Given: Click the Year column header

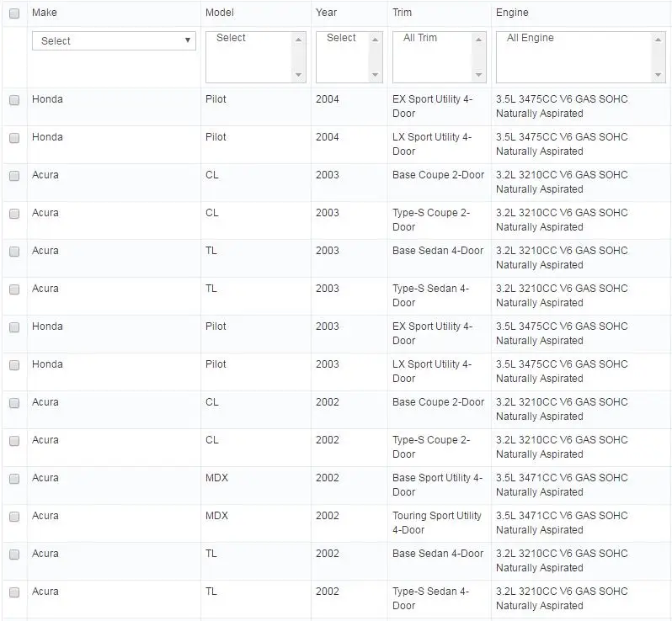Looking at the screenshot, I should pyautogui.click(x=326, y=13).
